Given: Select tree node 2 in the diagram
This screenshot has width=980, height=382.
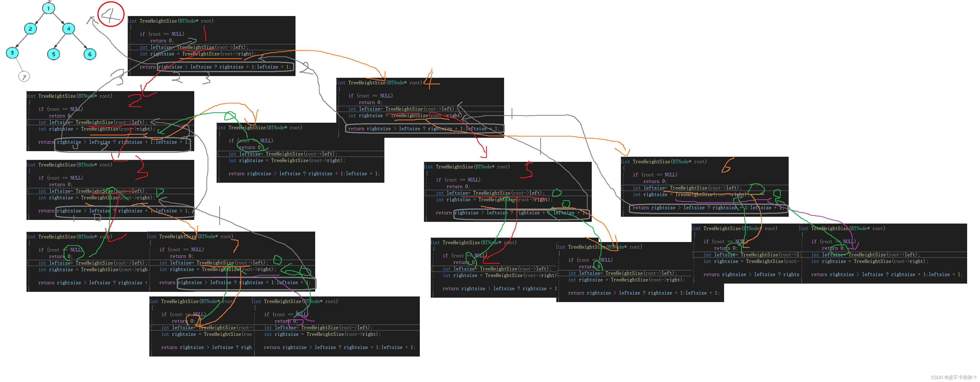Looking at the screenshot, I should (x=30, y=29).
